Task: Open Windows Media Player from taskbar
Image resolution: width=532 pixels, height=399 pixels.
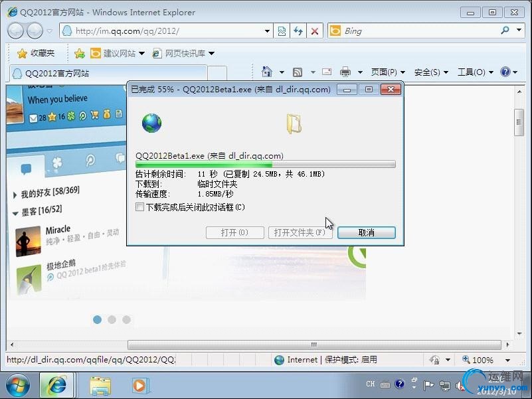Action: tap(139, 386)
